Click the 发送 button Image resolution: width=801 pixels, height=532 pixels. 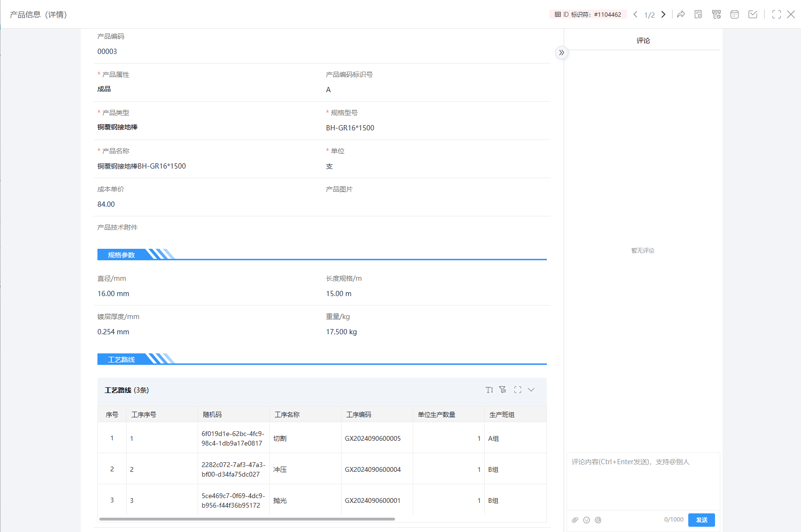(701, 520)
